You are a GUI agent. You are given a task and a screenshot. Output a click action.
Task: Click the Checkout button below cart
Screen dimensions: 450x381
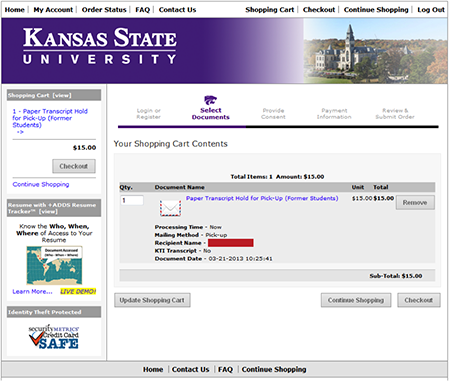click(419, 300)
